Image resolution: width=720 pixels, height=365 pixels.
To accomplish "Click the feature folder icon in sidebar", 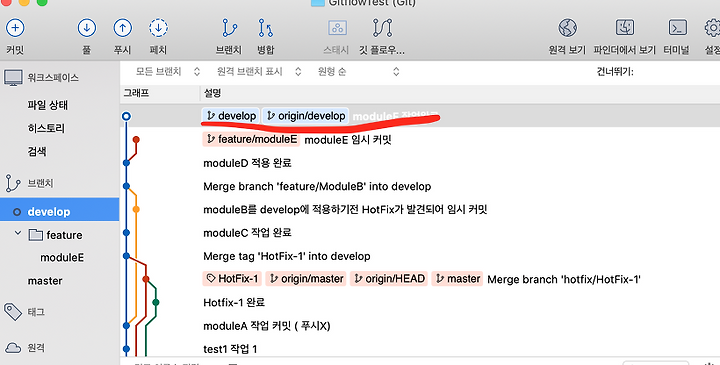I will 36,235.
